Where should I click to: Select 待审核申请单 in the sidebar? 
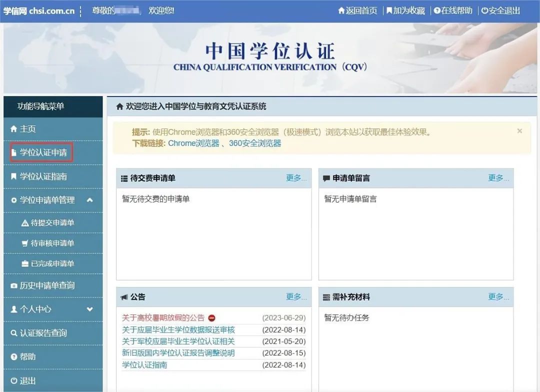click(47, 243)
